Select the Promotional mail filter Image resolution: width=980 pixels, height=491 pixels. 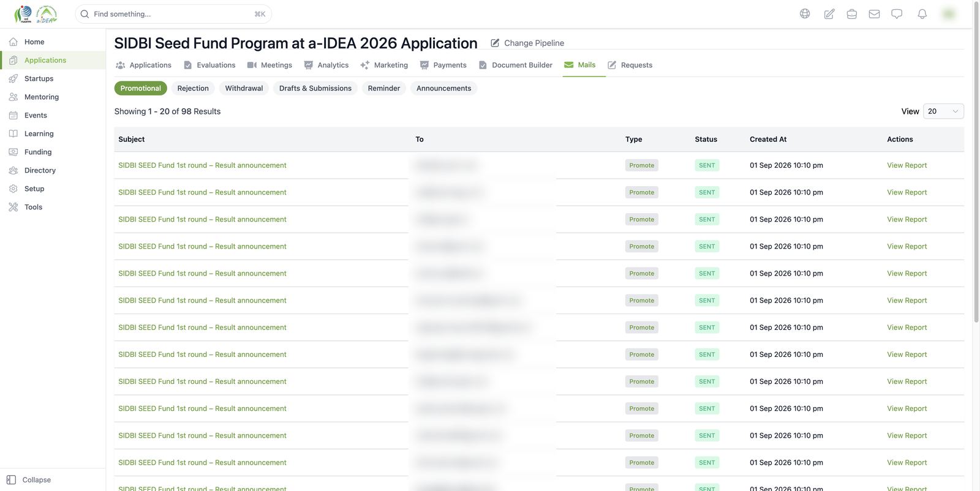[141, 88]
